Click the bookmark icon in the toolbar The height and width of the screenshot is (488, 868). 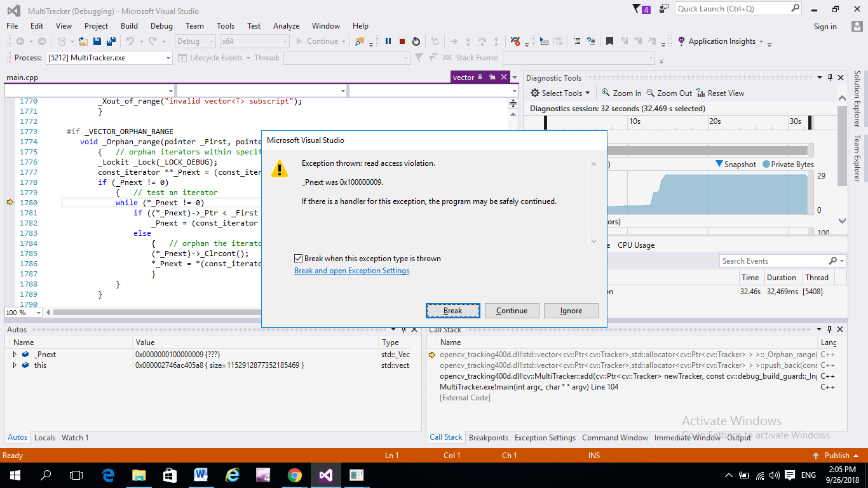pyautogui.click(x=609, y=41)
